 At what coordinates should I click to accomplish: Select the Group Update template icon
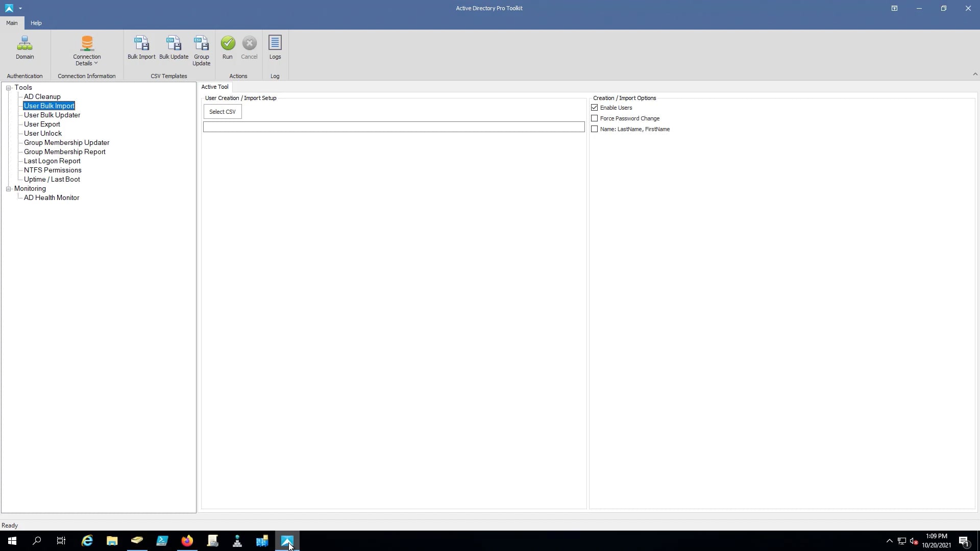pos(201,46)
